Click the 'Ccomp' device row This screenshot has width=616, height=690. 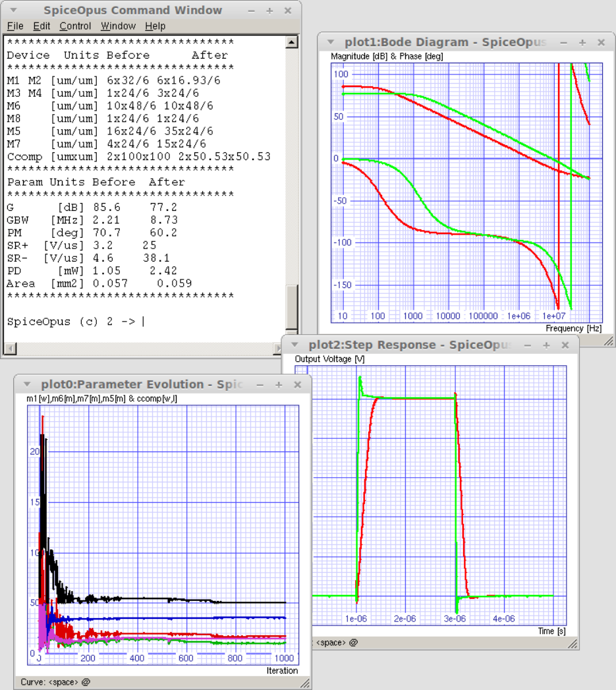pos(138,157)
